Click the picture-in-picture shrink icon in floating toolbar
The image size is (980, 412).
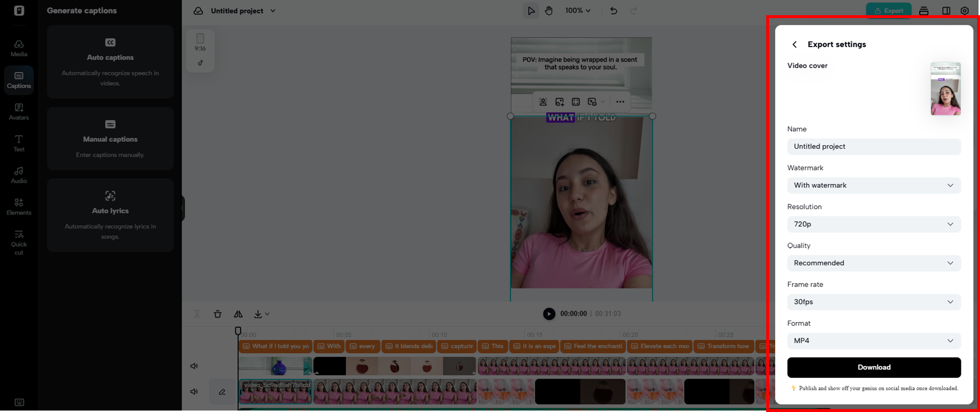pos(592,102)
